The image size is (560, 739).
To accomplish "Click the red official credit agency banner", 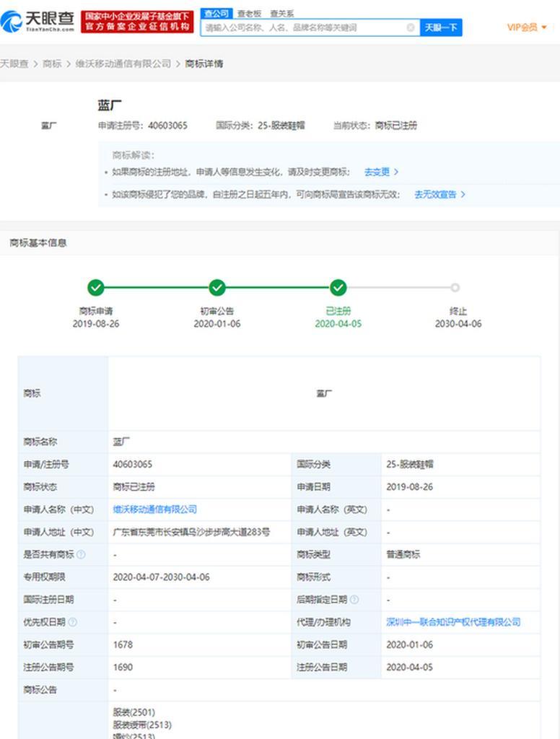I will (x=137, y=22).
